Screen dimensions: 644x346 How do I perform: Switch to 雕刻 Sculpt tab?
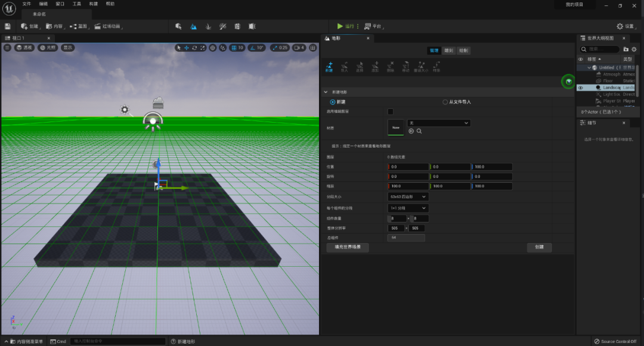(448, 51)
